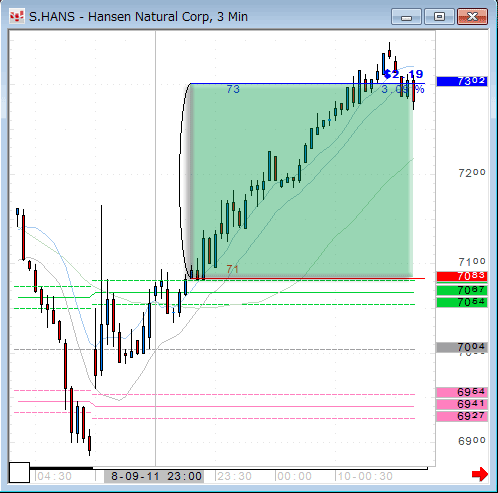The image size is (498, 493).
Task: Click the 7100 price axis value
Action: (472, 262)
